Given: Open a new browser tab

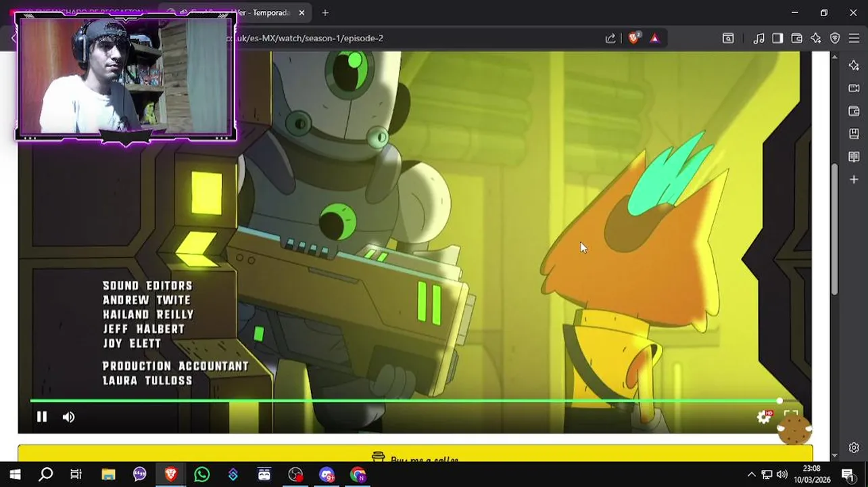Looking at the screenshot, I should (325, 13).
